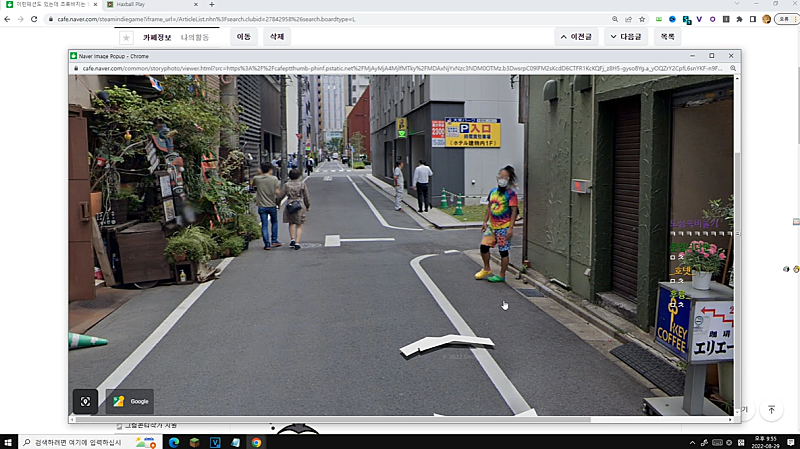Open the Chrome extensions puzzle menu

(x=739, y=19)
